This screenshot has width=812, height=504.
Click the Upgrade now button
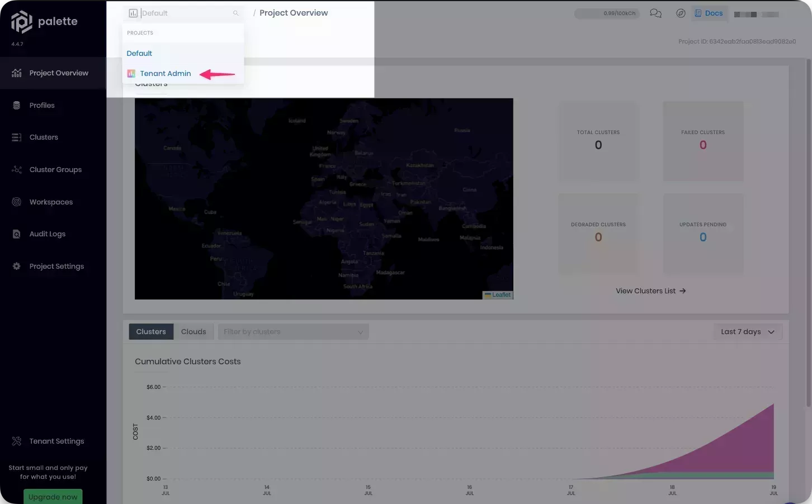point(53,497)
